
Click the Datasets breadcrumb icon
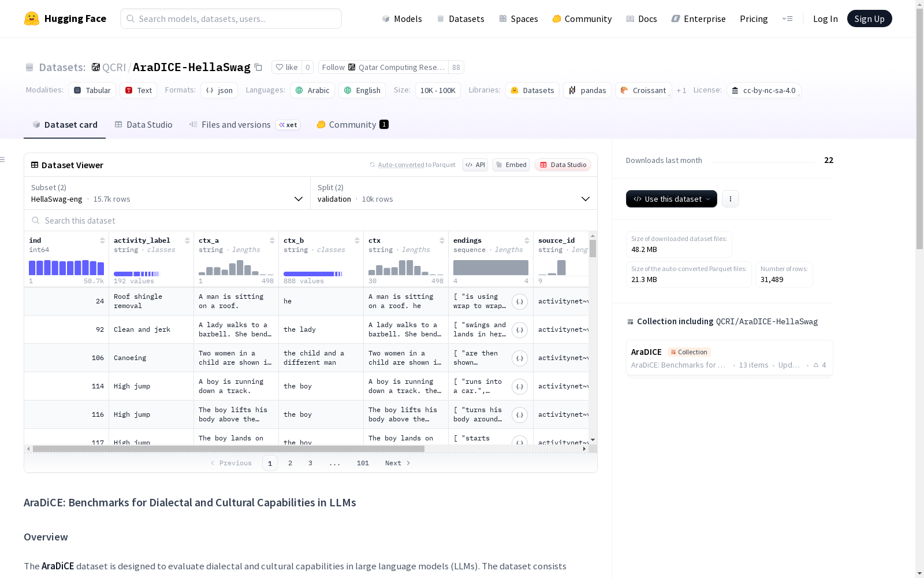click(29, 68)
